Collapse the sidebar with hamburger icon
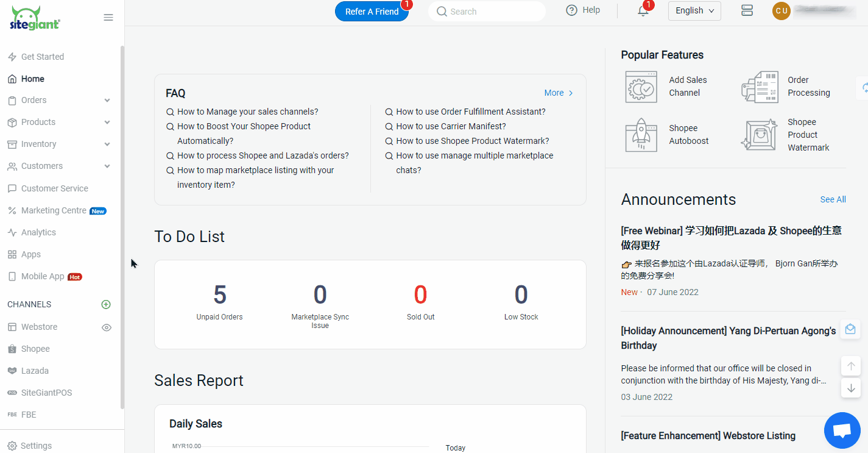Image resolution: width=868 pixels, height=453 pixels. point(108,18)
